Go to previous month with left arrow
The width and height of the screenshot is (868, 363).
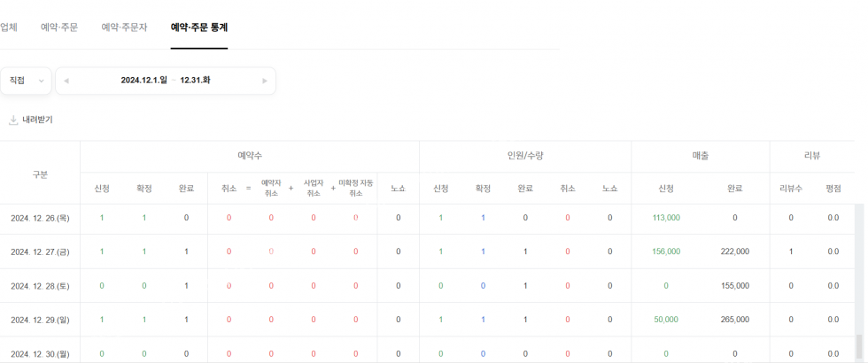tap(66, 81)
